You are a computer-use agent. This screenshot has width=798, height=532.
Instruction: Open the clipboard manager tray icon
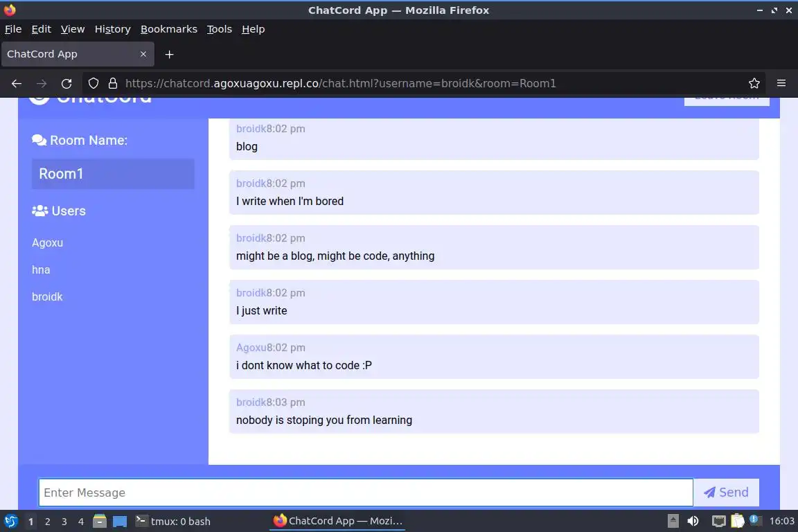click(738, 521)
